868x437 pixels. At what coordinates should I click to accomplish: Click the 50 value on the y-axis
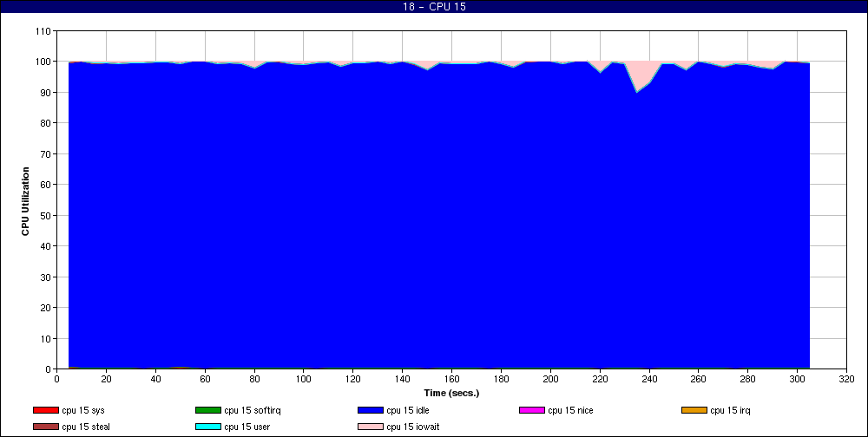pyautogui.click(x=47, y=215)
